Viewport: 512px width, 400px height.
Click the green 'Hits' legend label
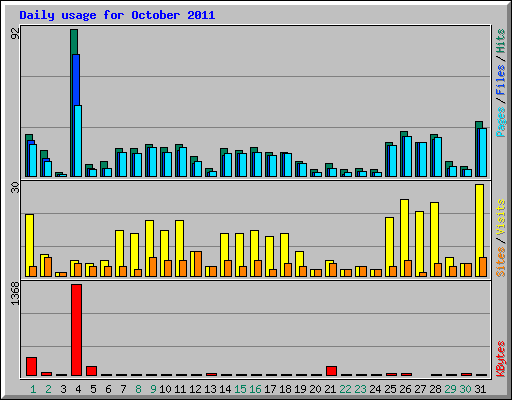click(x=500, y=41)
